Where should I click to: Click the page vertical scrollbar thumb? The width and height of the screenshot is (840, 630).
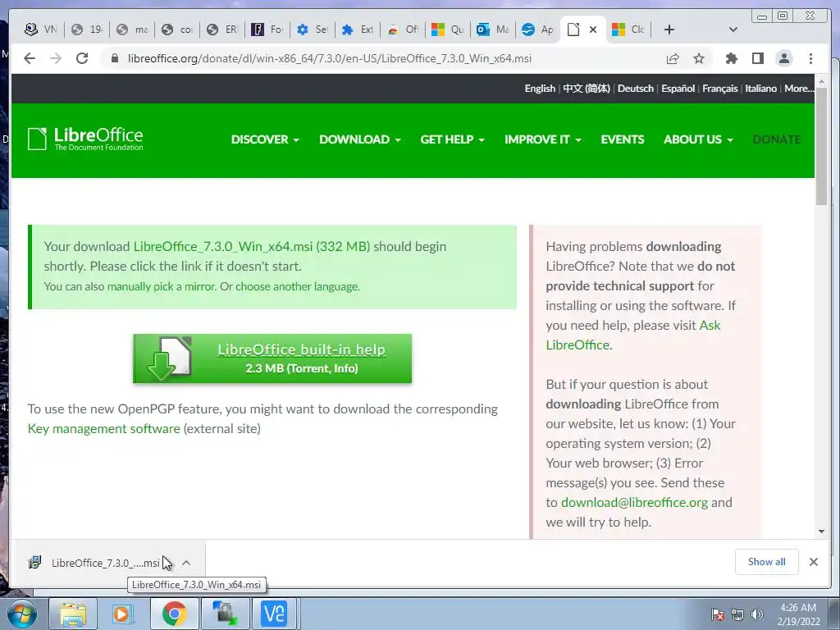(x=821, y=146)
